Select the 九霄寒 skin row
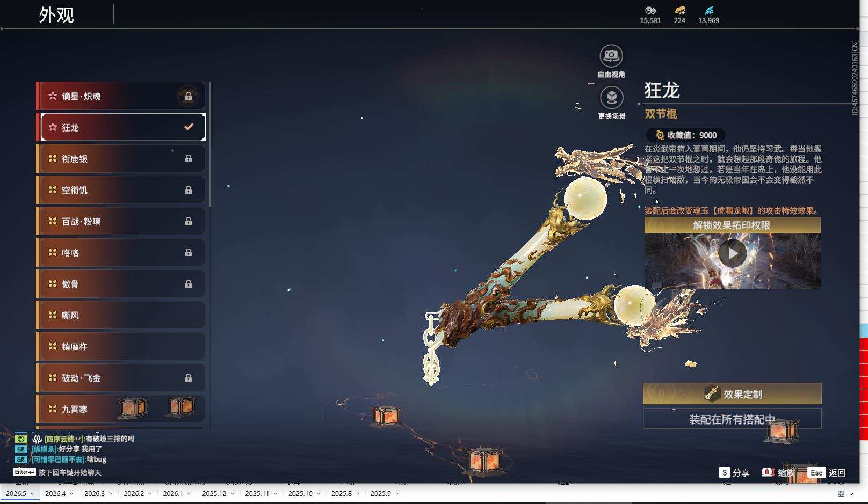Viewport: 868px width, 504px height. coord(121,409)
